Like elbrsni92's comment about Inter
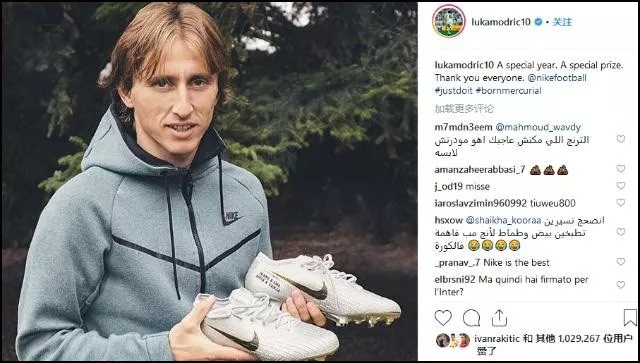 pyautogui.click(x=621, y=285)
